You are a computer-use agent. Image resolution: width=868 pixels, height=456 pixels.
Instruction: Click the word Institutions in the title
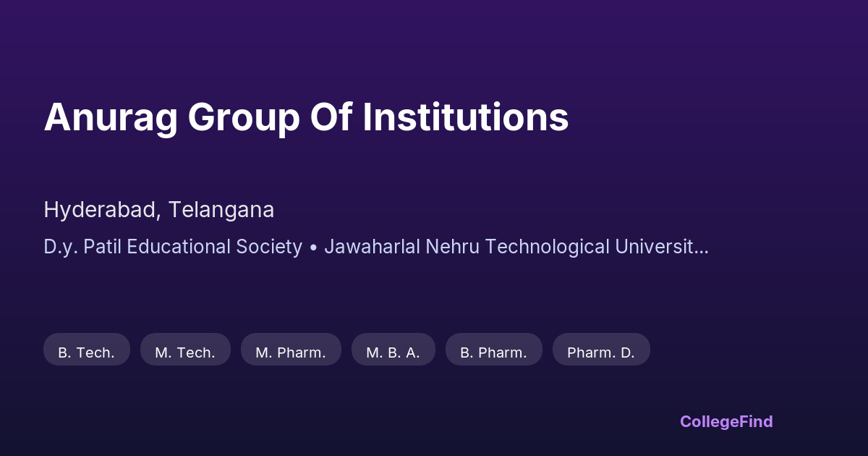tap(465, 117)
